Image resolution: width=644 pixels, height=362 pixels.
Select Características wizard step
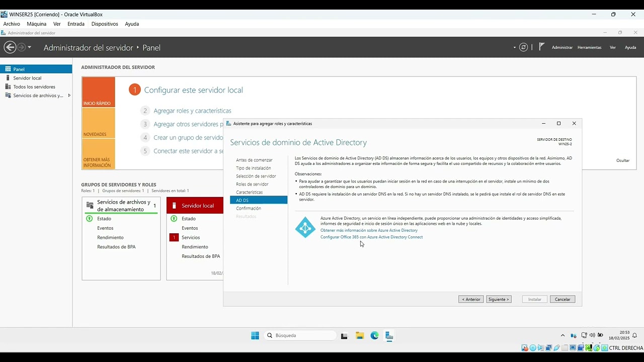(249, 192)
